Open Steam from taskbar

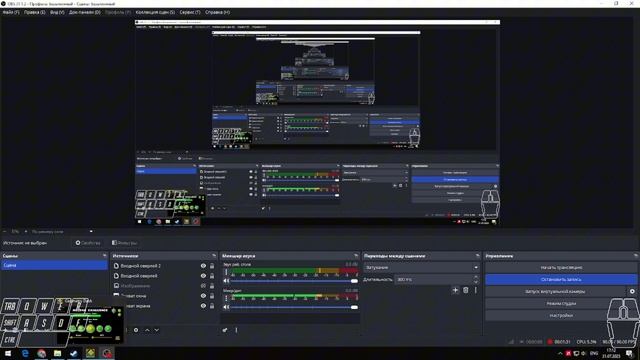pyautogui.click(x=74, y=353)
